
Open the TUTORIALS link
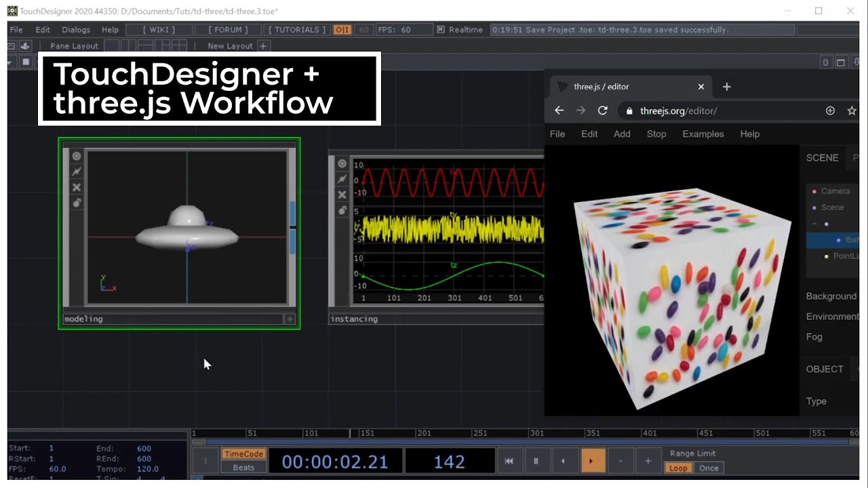pos(297,30)
